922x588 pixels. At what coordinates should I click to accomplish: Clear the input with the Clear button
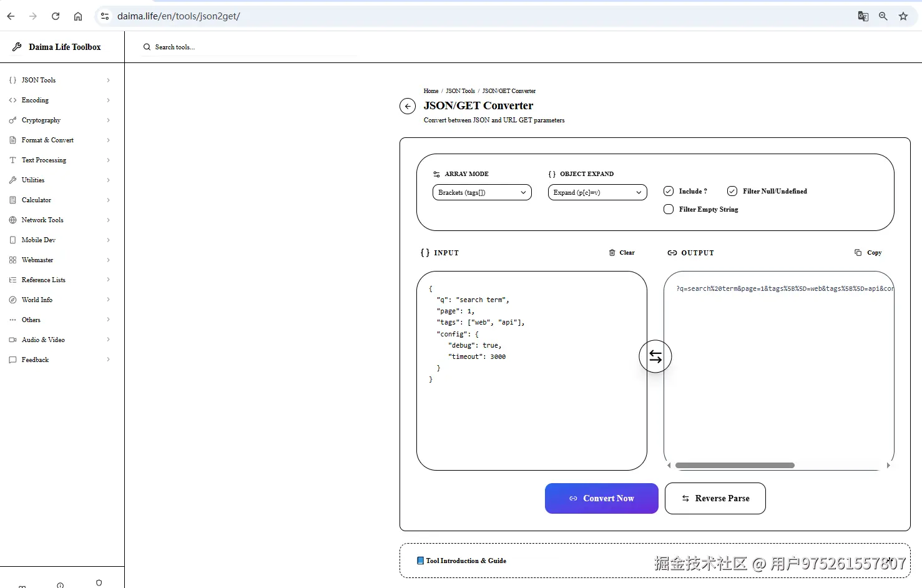622,253
